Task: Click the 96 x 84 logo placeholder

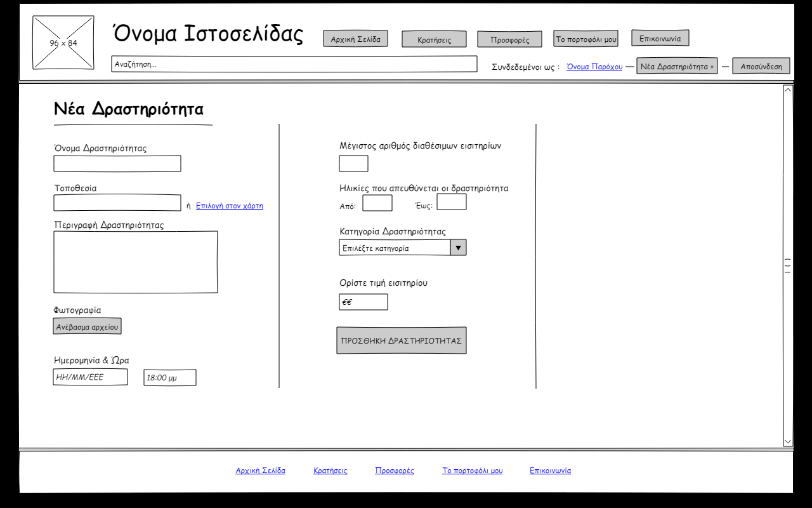Action: (63, 43)
